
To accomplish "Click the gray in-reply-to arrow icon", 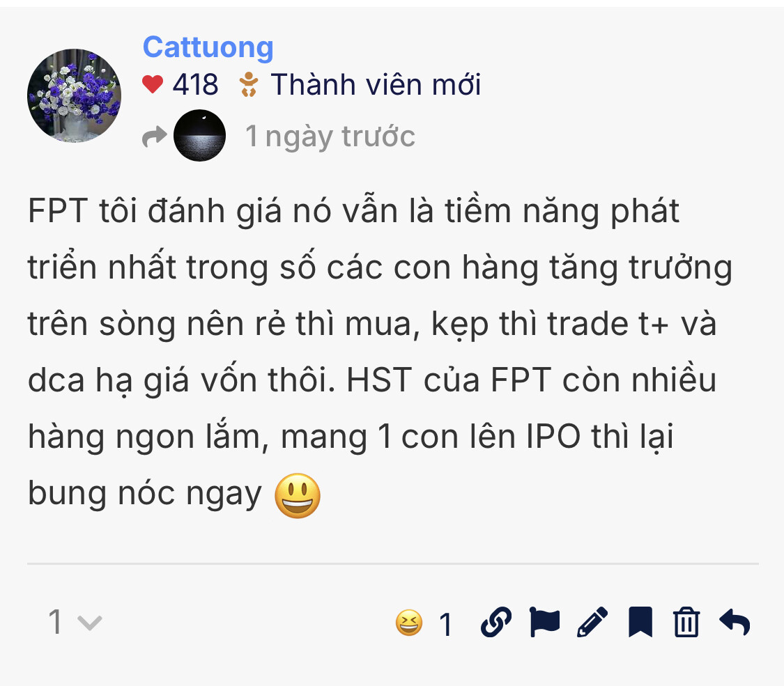I will click(x=154, y=137).
